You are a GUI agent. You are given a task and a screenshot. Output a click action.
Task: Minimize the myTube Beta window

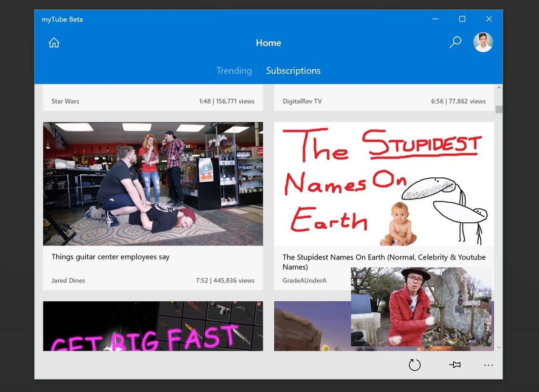(435, 19)
